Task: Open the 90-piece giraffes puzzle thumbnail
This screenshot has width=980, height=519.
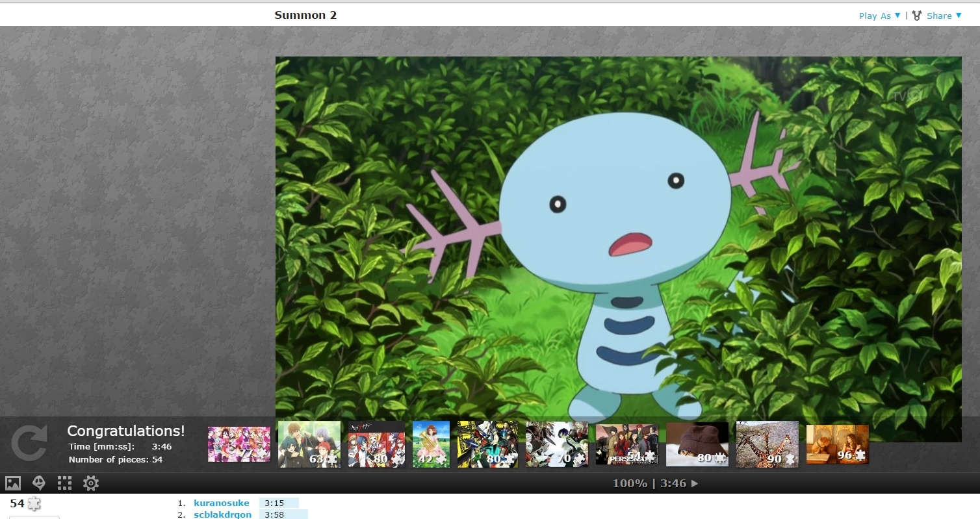Action: 767,444
